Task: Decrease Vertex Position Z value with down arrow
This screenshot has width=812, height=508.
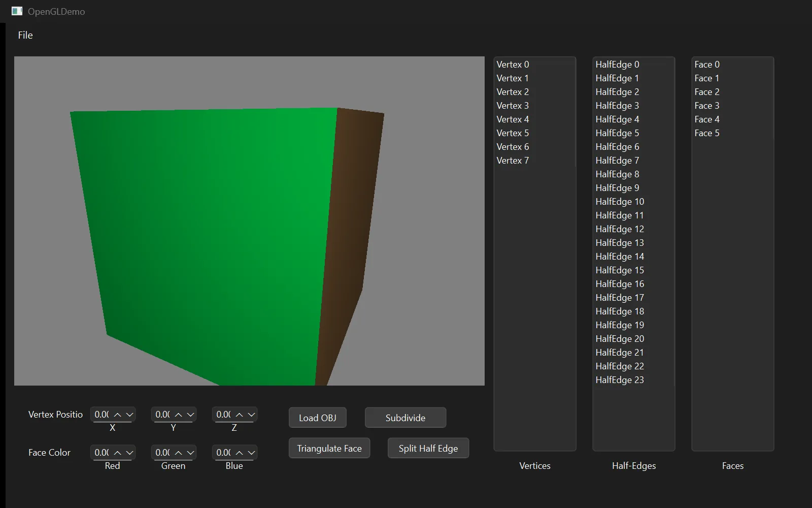Action: pyautogui.click(x=252, y=415)
